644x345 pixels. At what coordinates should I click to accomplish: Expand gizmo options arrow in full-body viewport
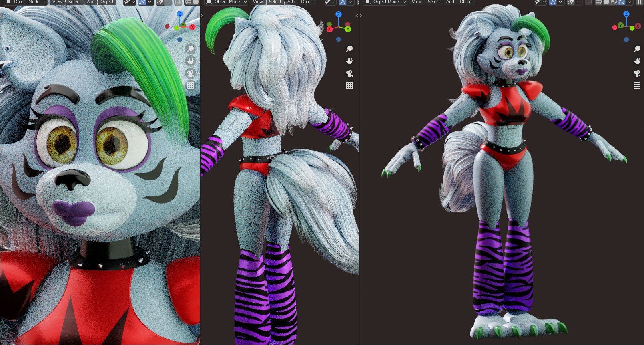point(560,2)
